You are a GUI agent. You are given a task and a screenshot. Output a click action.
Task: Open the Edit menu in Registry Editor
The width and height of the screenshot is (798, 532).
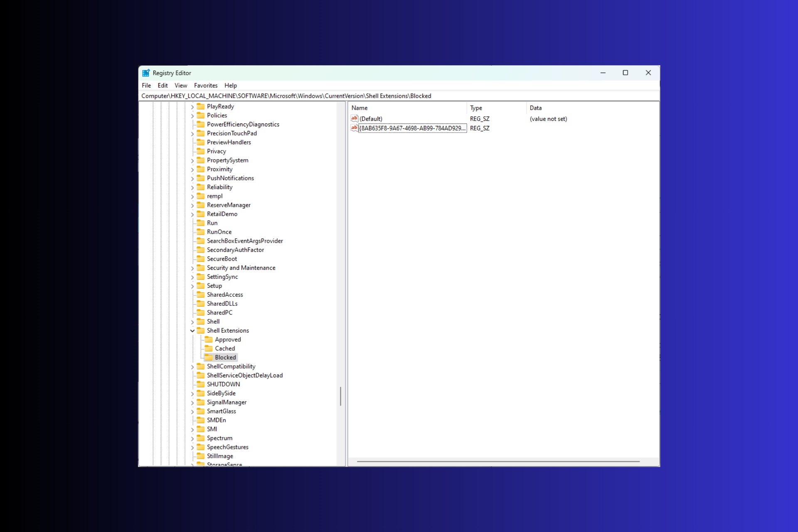pos(162,85)
